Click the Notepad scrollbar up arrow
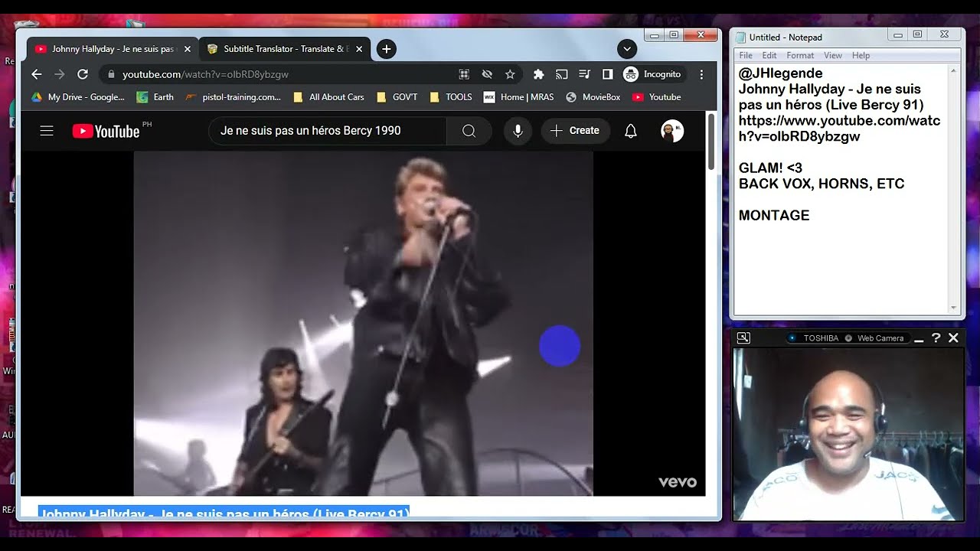Image resolution: width=980 pixels, height=551 pixels. [953, 71]
